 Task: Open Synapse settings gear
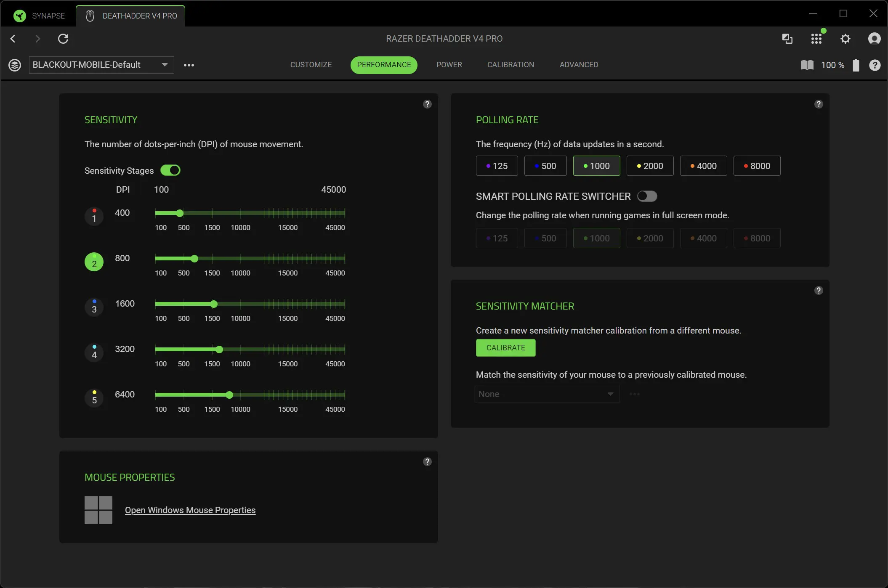click(x=845, y=39)
